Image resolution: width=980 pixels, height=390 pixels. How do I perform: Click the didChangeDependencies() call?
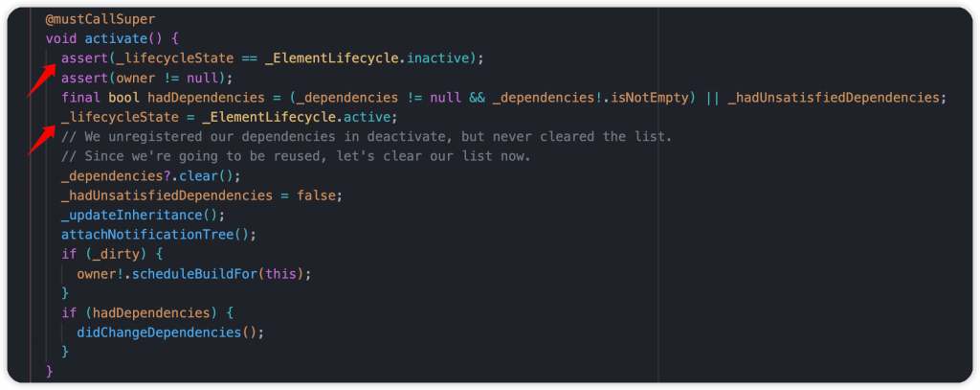(x=170, y=332)
